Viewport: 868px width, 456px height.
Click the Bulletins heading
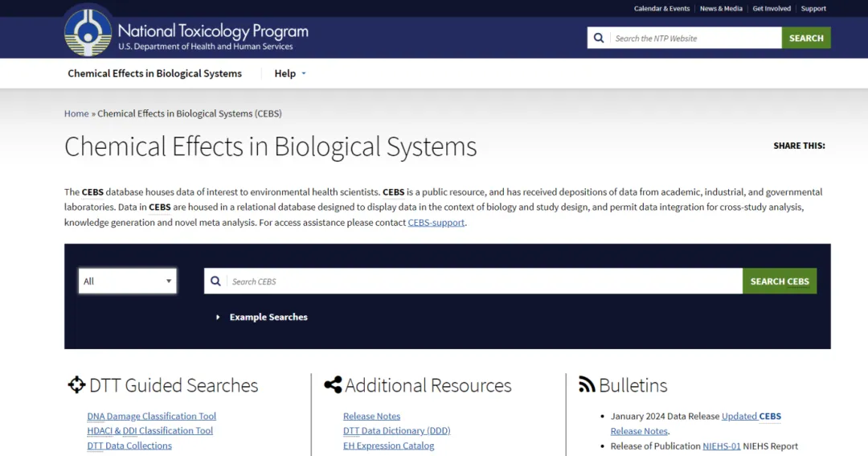click(x=633, y=385)
